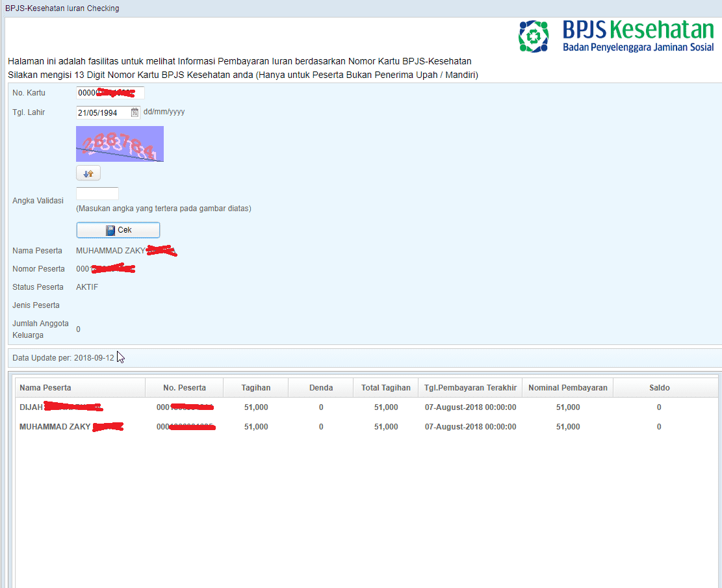The width and height of the screenshot is (722, 588).
Task: Click payment date in MUHAMMAD ZAKY row
Action: pyautogui.click(x=471, y=427)
